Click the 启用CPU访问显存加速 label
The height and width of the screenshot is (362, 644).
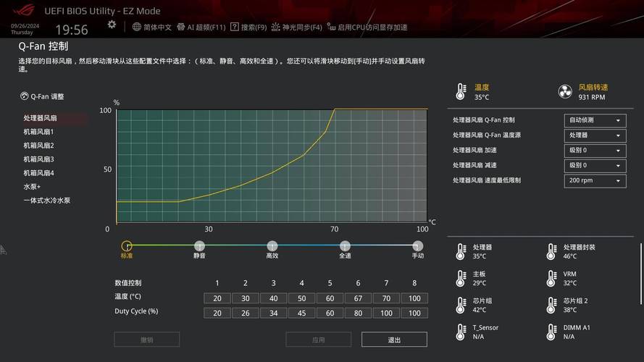coord(372,27)
